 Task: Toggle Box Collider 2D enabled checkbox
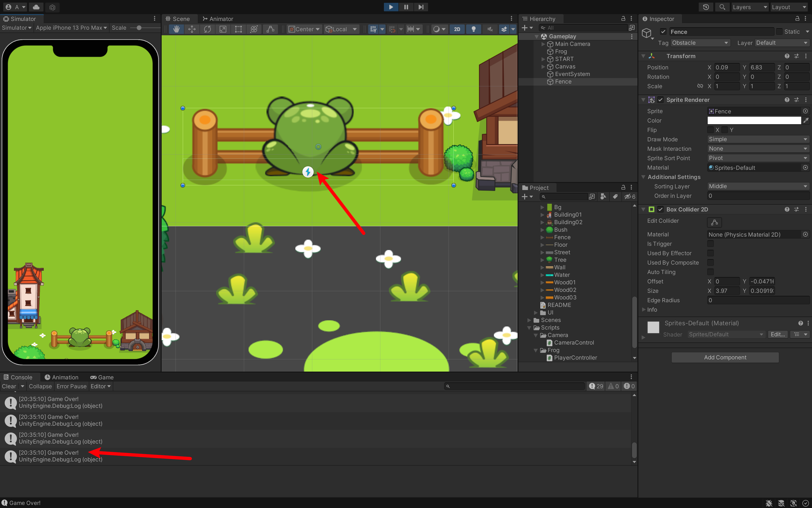coord(660,209)
